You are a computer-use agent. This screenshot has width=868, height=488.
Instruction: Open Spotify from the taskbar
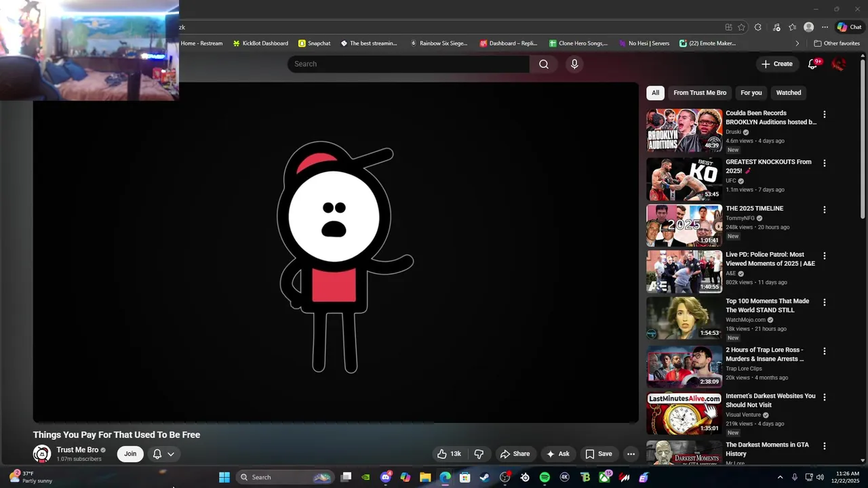pos(545,477)
